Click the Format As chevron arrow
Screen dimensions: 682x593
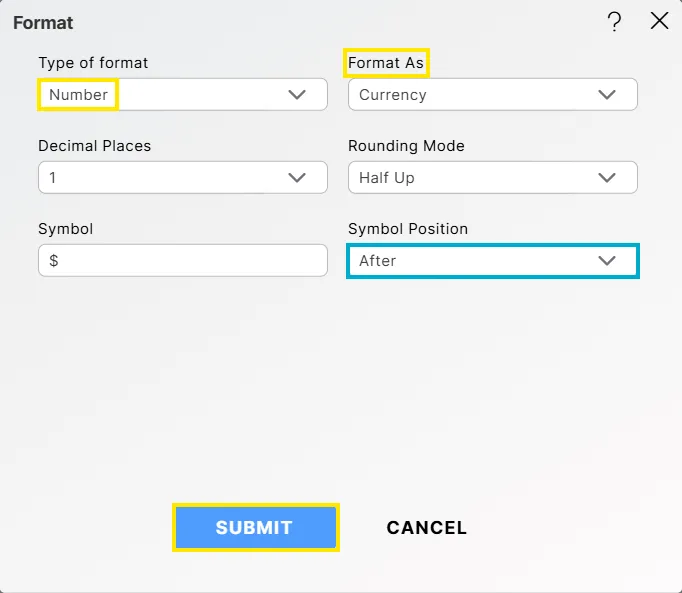(x=607, y=95)
